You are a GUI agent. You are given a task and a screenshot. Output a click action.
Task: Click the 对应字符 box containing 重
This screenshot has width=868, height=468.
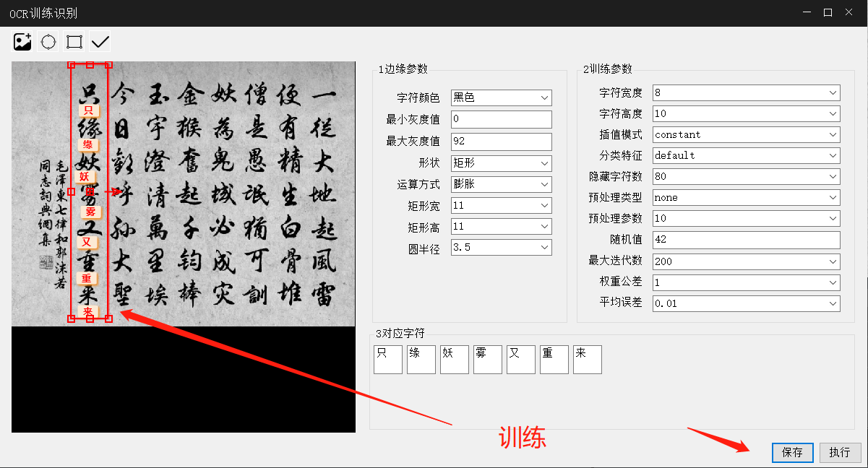[554, 360]
